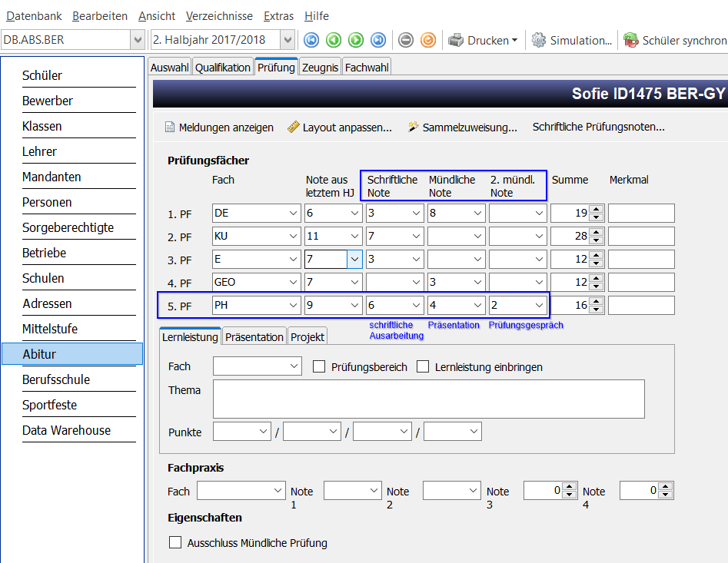Screen dimensions: 728x563
Task: Click the Layout anpassen ruler icon
Action: point(294,127)
